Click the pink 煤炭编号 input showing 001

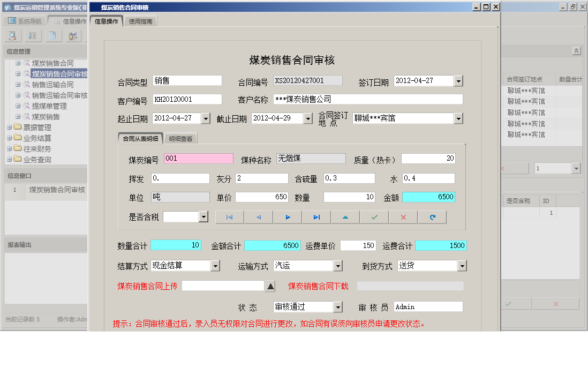(x=198, y=158)
